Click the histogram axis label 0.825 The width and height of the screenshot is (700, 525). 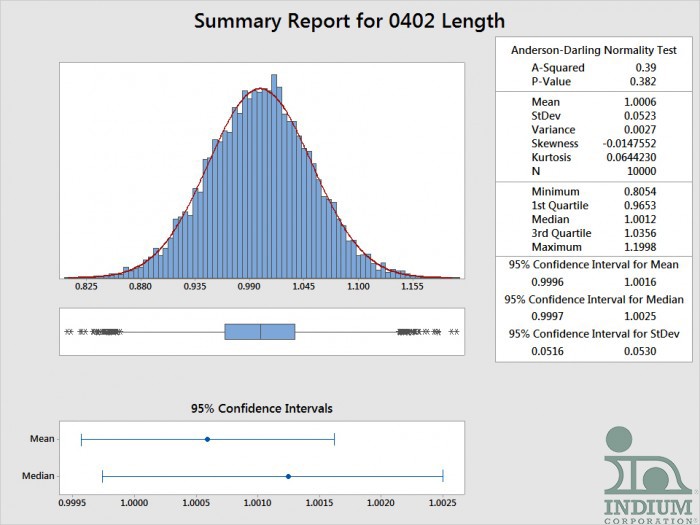(86, 286)
